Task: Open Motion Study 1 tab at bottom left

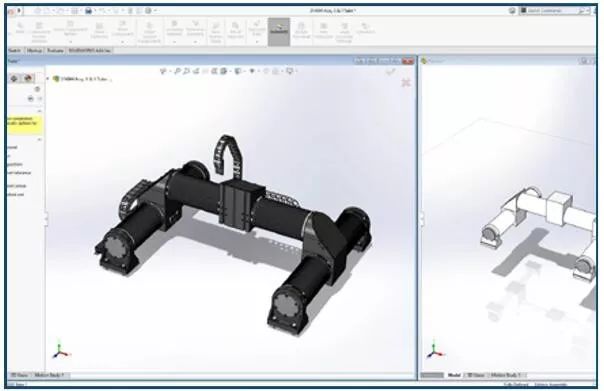Action: [x=49, y=375]
